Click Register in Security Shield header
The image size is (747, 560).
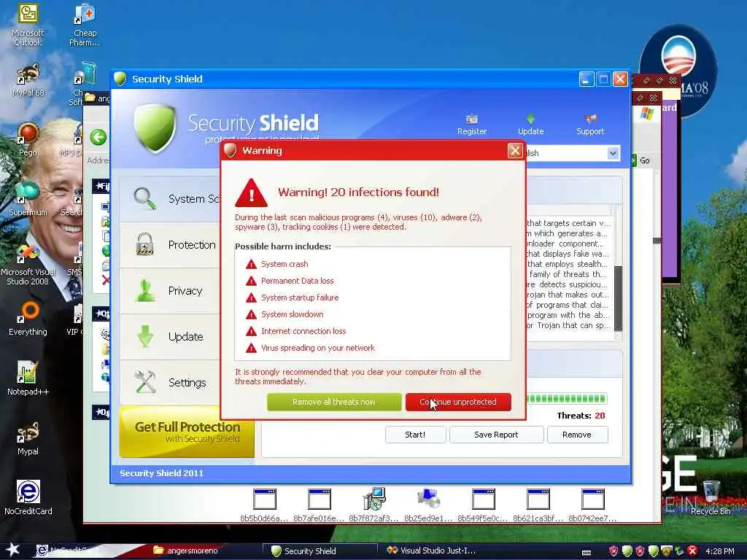pyautogui.click(x=472, y=125)
